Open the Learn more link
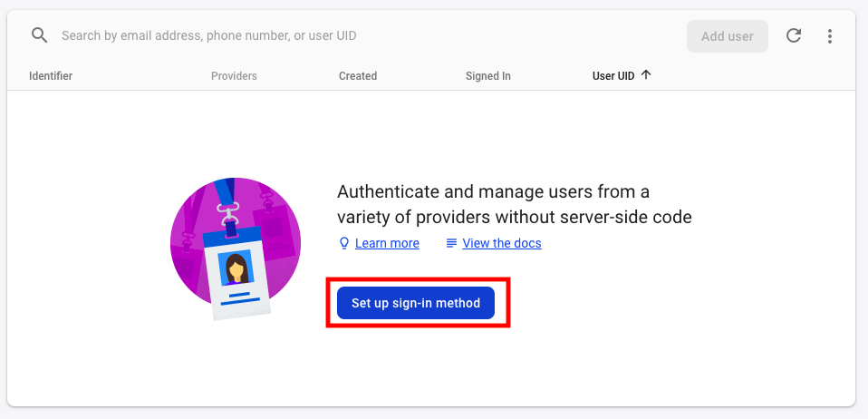This screenshot has height=419, width=868. 387,243
